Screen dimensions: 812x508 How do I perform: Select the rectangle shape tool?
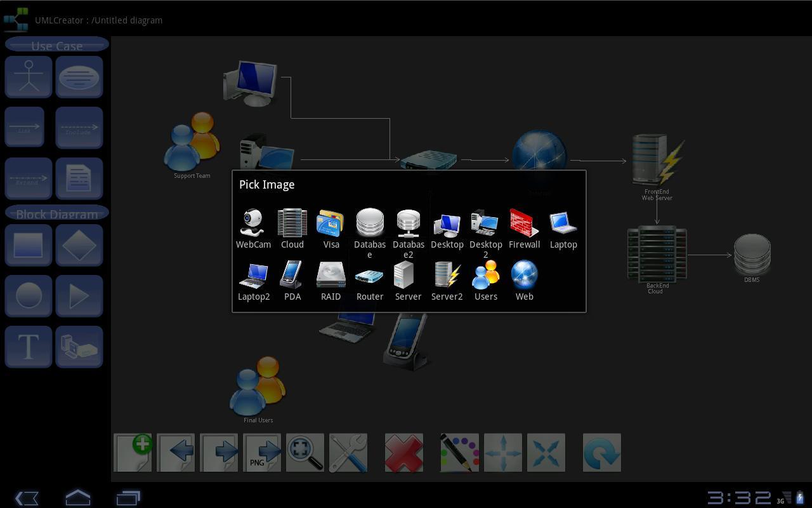click(x=28, y=245)
